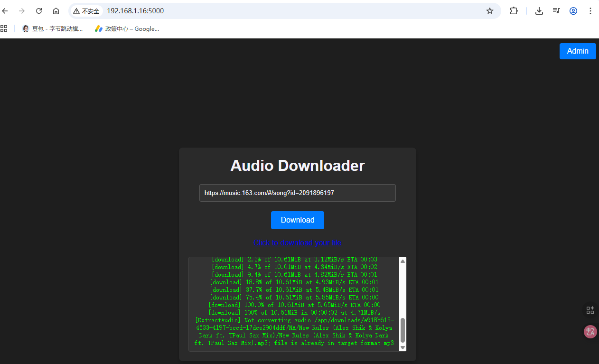This screenshot has height=364, width=599.
Task: Open the browser extensions puzzle icon
Action: (514, 11)
